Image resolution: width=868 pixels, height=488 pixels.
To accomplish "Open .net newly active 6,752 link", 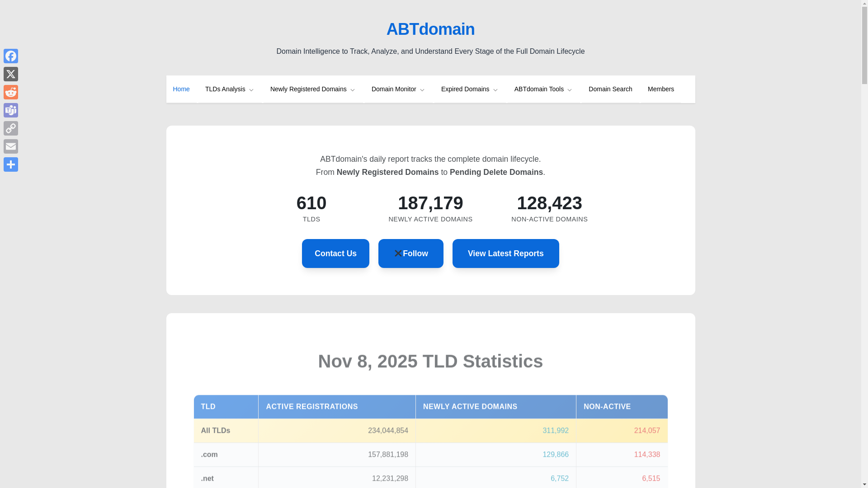I will pyautogui.click(x=560, y=479).
